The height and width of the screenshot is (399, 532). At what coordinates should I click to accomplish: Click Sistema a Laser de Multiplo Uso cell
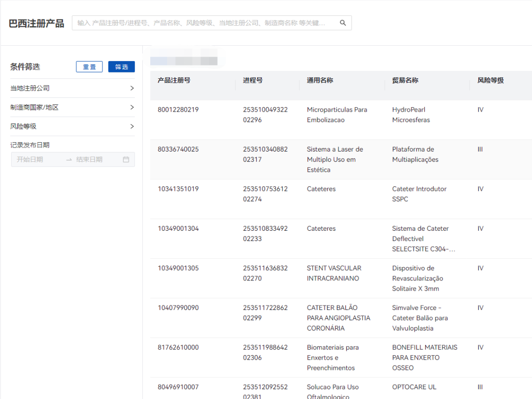click(x=335, y=160)
